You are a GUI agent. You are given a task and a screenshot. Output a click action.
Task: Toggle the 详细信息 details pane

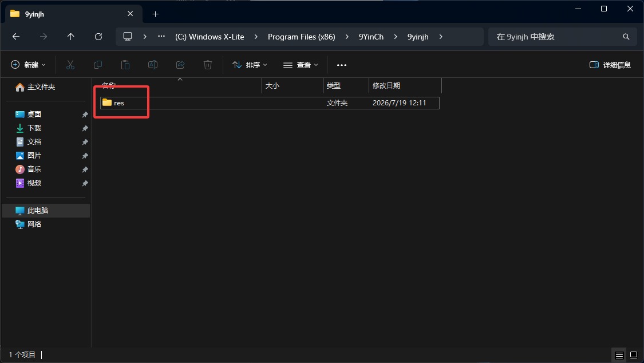(x=610, y=65)
